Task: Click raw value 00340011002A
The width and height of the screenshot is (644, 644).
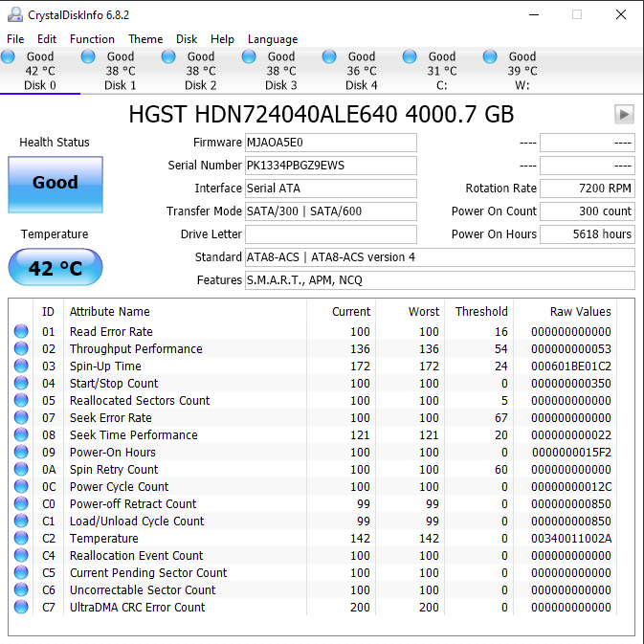Action: coord(571,538)
